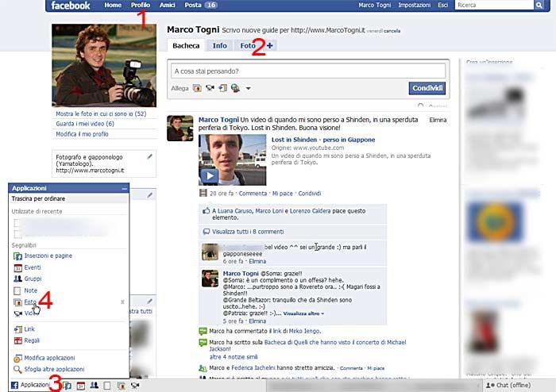Screen dimensions: 556x392
Task: Open Inserzioni e pagine in Applicazioni menu
Action: tap(48, 256)
